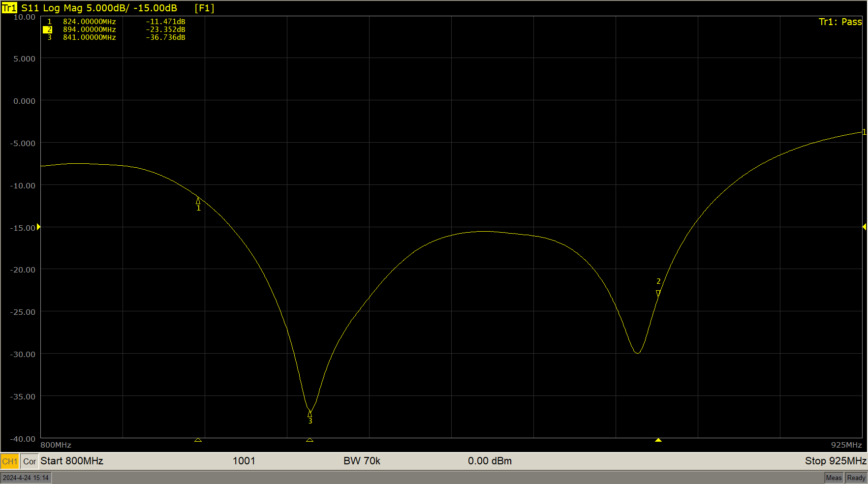Select the Tr1 trace label
This screenshot has width=868, height=484.
pos(9,8)
